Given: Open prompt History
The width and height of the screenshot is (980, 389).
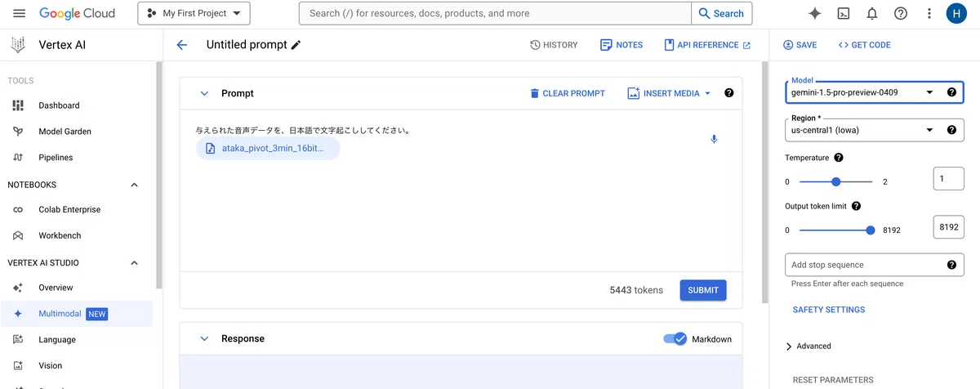Looking at the screenshot, I should point(554,45).
